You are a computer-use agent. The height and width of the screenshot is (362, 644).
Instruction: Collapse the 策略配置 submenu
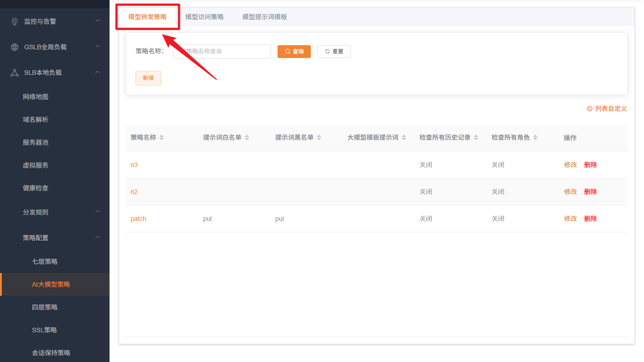click(x=98, y=237)
